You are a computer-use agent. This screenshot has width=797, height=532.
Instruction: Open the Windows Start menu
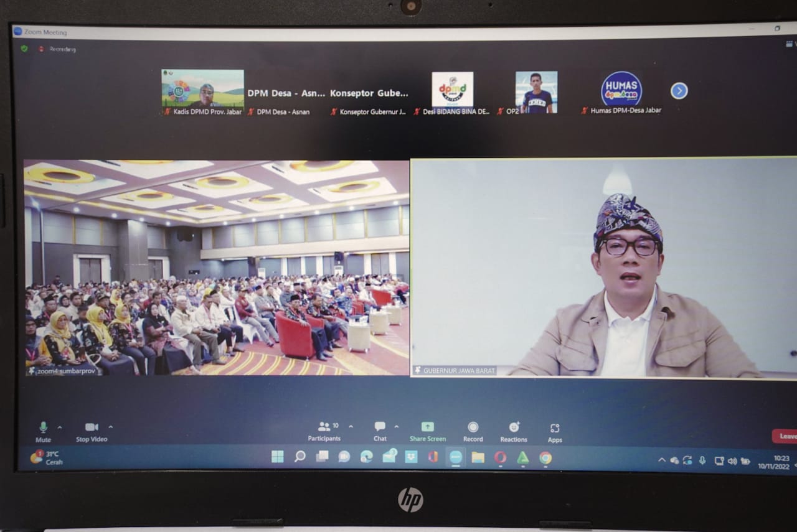click(278, 457)
